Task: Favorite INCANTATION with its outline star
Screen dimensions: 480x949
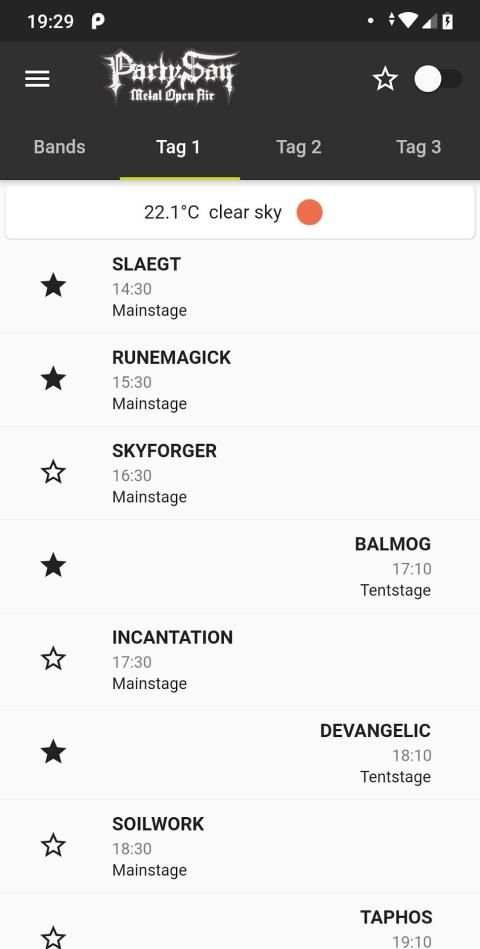Action: [x=53, y=658]
